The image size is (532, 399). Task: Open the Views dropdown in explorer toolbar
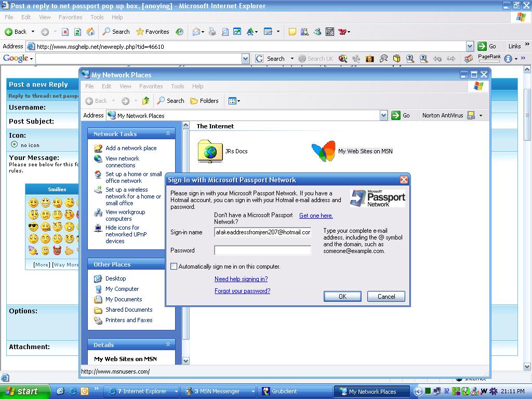click(x=234, y=101)
